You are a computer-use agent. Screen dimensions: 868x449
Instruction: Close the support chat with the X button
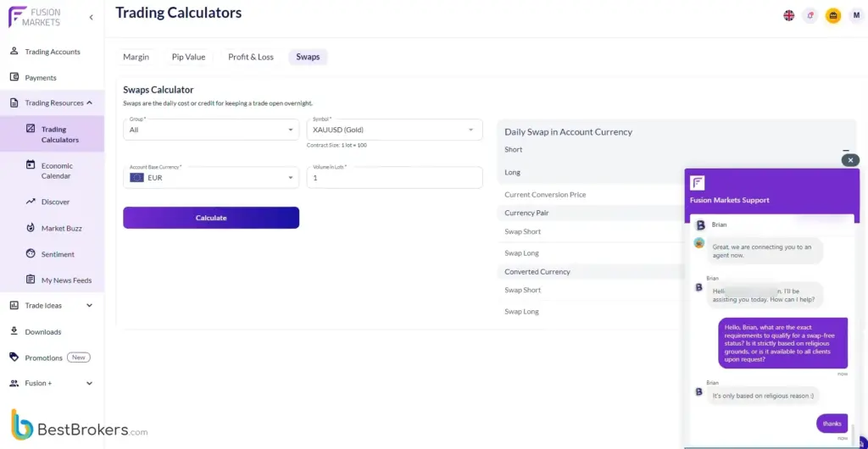click(850, 160)
